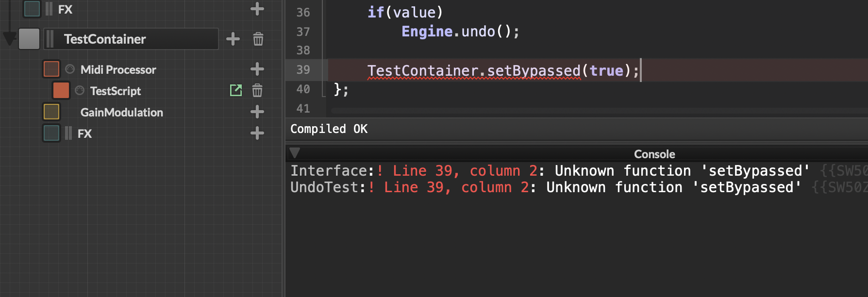Screen dimensions: 868x297
Task: Select the Midi Processor chain entry
Action: 118,69
